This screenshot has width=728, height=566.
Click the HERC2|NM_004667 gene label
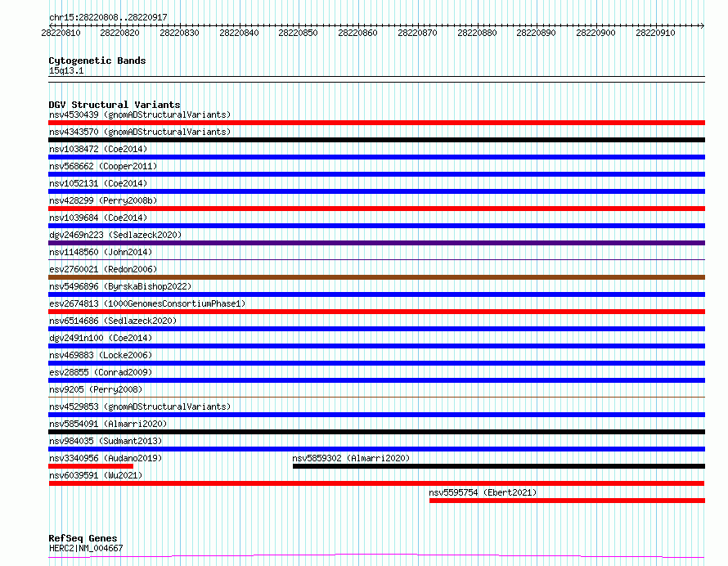[86, 548]
